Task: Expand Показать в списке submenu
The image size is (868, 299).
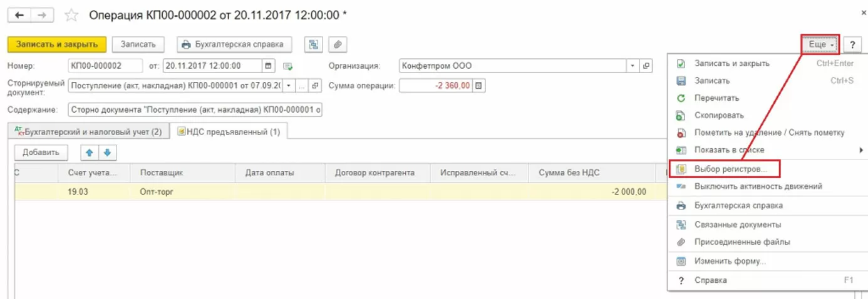Action: click(861, 150)
